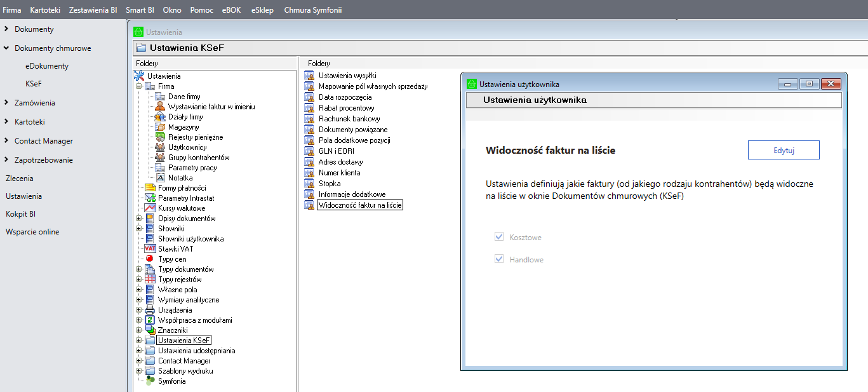Click the Edytuj button
Image resolution: width=868 pixels, height=392 pixels.
(784, 151)
